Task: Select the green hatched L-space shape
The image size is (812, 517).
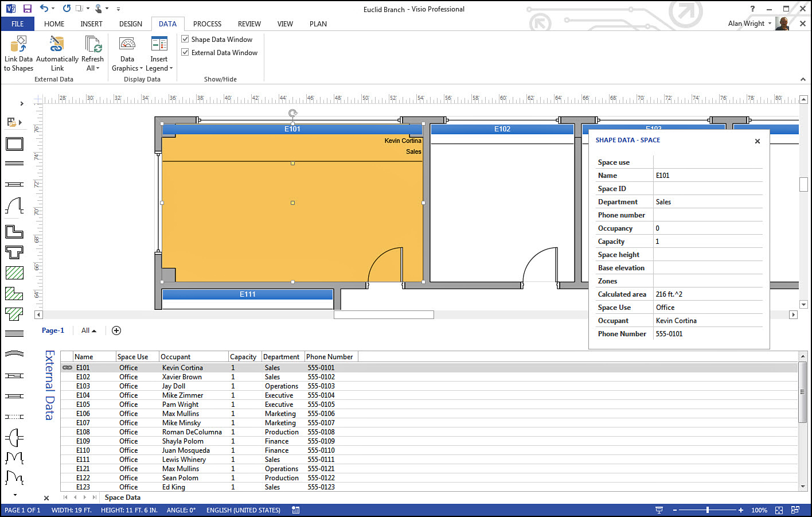Action: click(14, 293)
